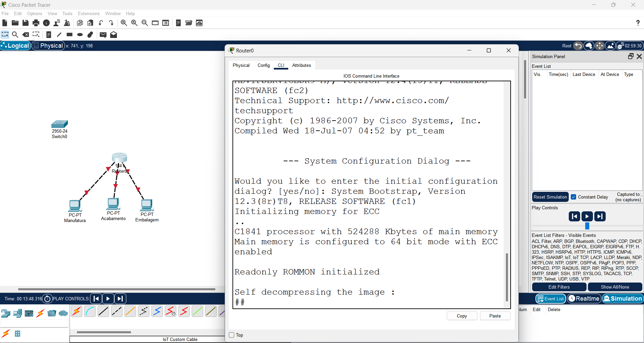
Task: Enable the Top checkbox in Router0 window
Action: [x=231, y=335]
